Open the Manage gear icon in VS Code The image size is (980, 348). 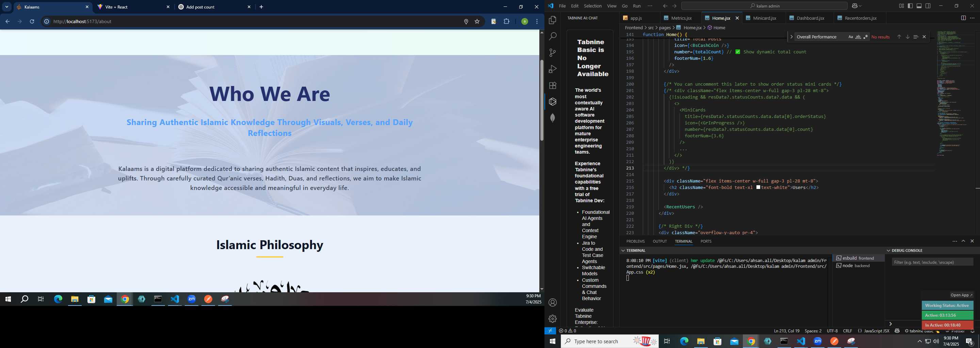pyautogui.click(x=553, y=319)
